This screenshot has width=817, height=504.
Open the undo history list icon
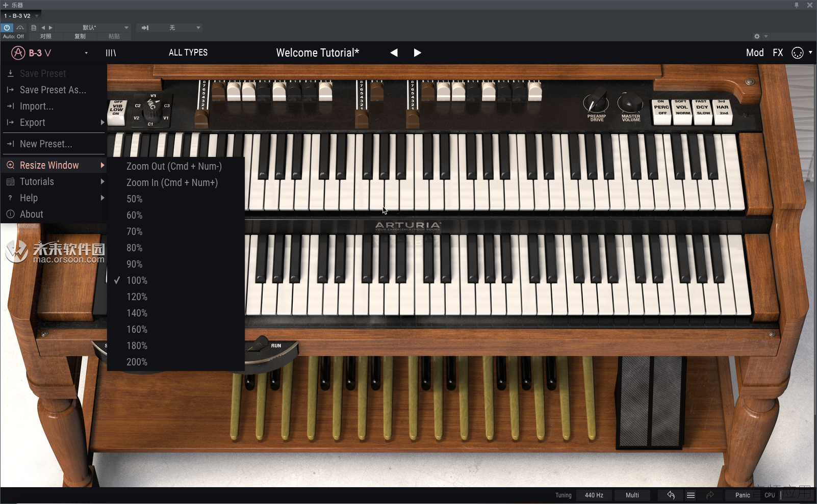691,495
